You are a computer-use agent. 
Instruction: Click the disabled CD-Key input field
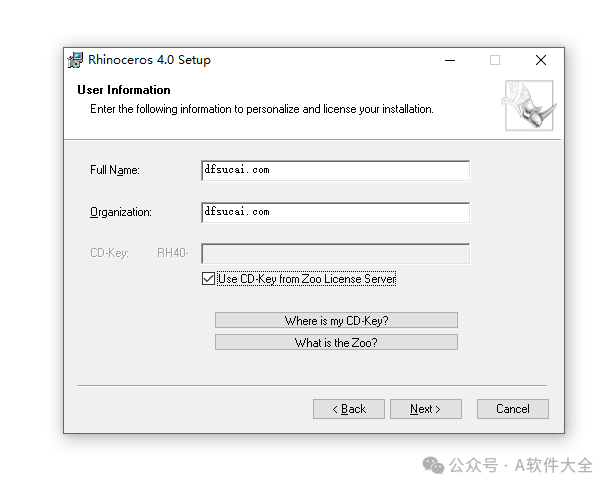pyautogui.click(x=336, y=254)
